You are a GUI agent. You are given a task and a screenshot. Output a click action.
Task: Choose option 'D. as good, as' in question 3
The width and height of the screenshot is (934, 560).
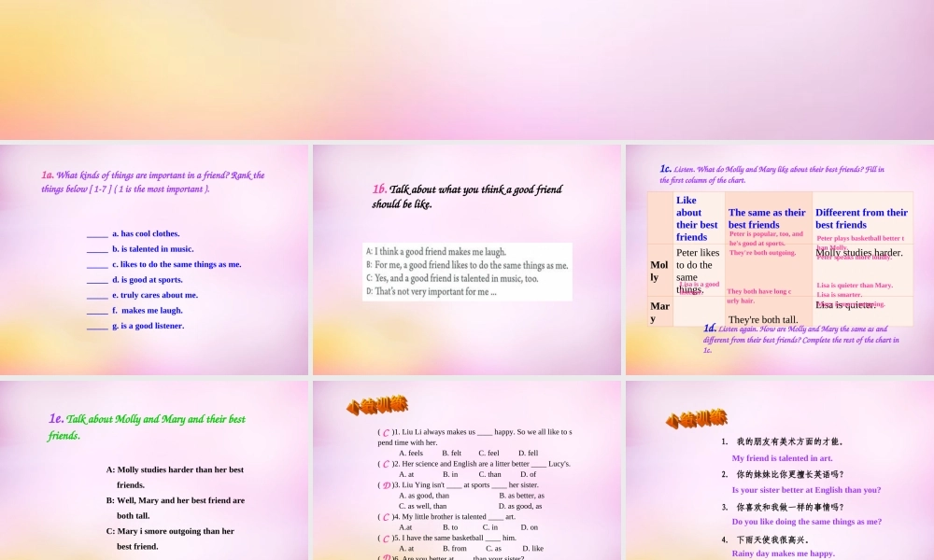click(520, 507)
